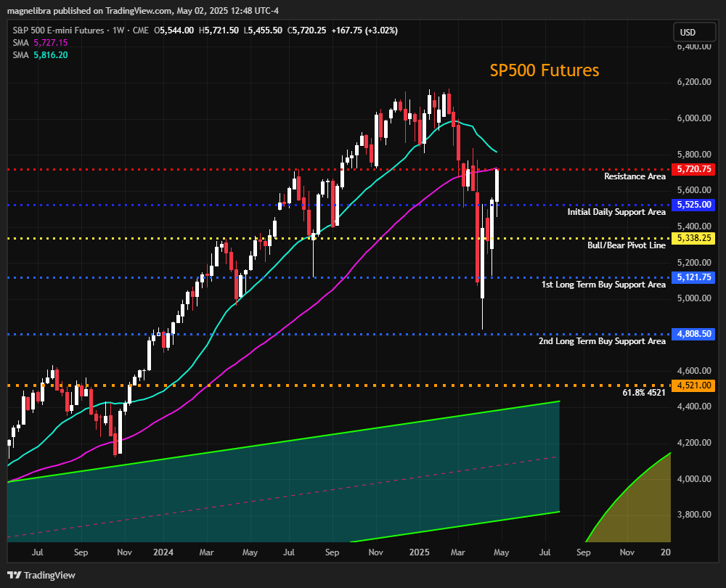726x588 pixels.
Task: Select the Resistance Area annotation text
Action: [635, 176]
